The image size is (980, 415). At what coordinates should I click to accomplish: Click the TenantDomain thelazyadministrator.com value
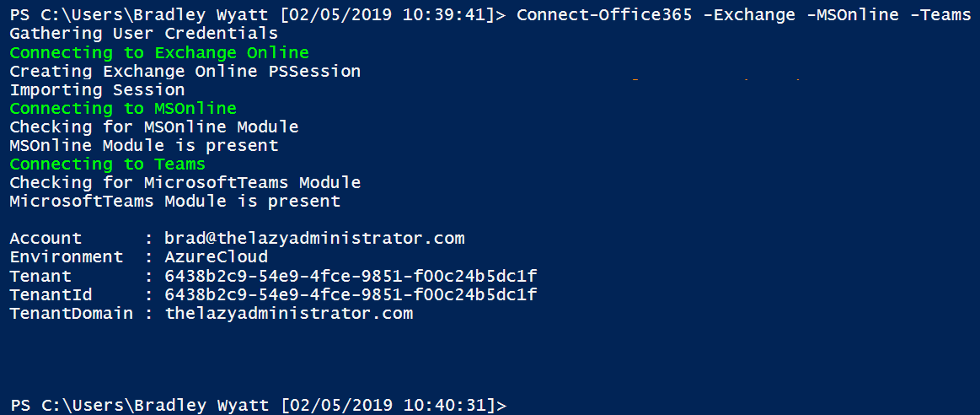tap(289, 314)
